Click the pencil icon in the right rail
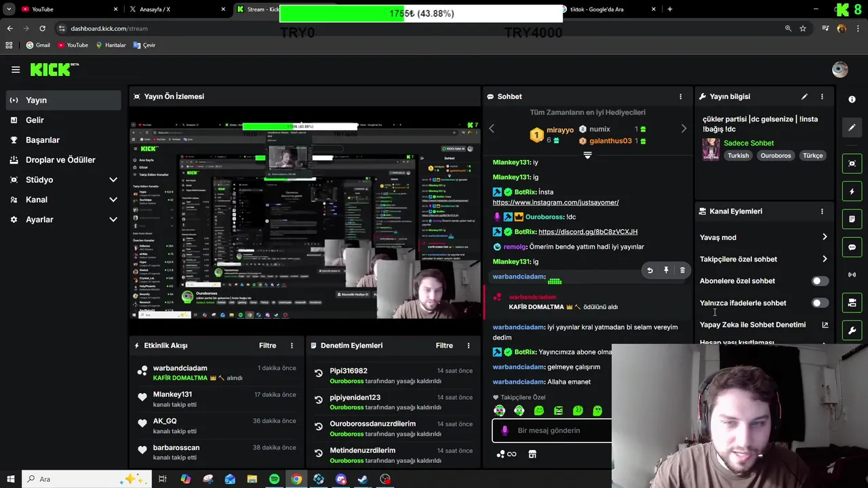This screenshot has height=488, width=868. (x=852, y=127)
